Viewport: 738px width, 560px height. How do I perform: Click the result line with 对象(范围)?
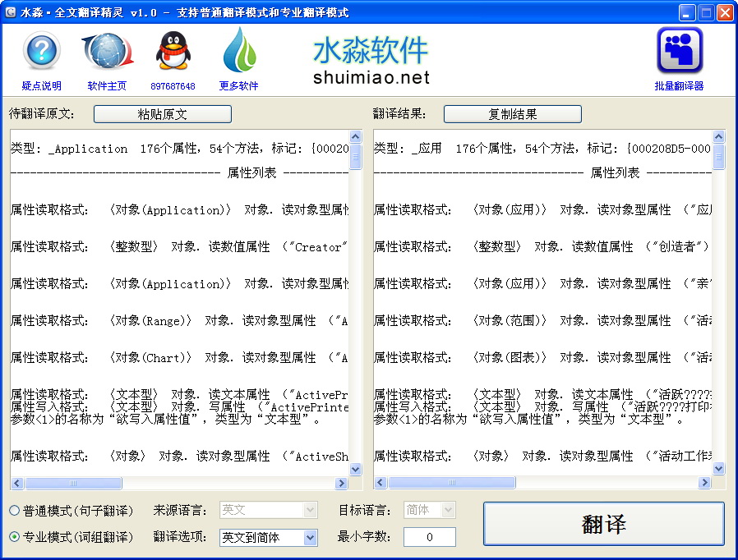(542, 321)
